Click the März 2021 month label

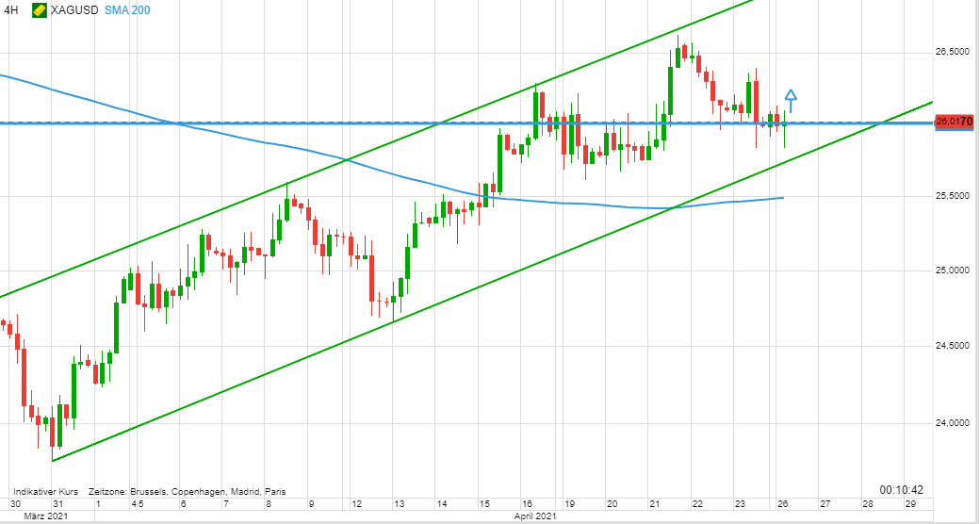coord(45,516)
